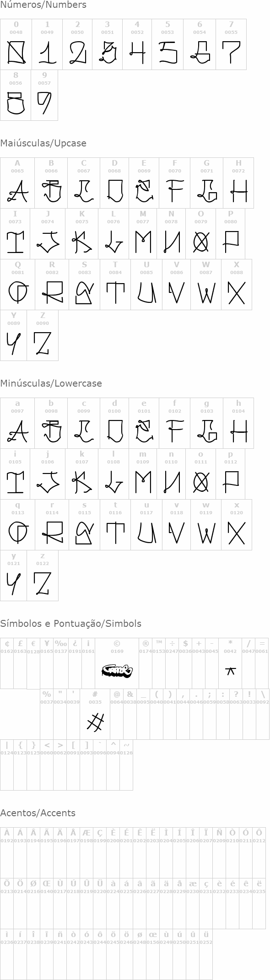Screen dimensions: 270x980
Task: Click the Acentos/Accents section heading
Action: (x=38, y=813)
